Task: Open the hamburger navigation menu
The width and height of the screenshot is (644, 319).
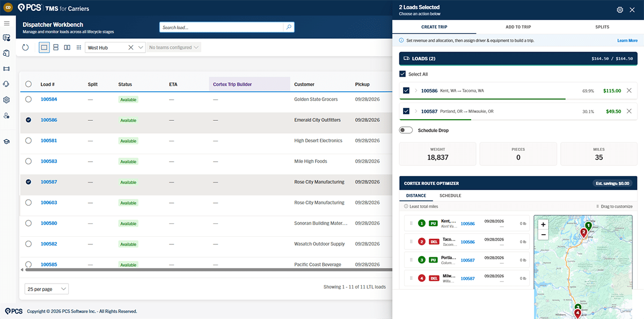Action: click(x=6, y=24)
